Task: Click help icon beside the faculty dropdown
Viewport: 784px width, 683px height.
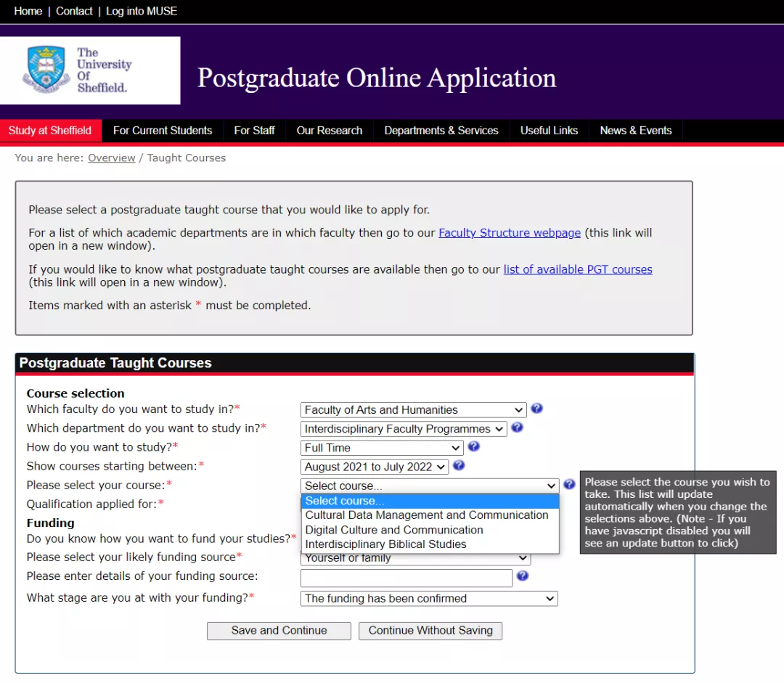Action: pos(536,409)
